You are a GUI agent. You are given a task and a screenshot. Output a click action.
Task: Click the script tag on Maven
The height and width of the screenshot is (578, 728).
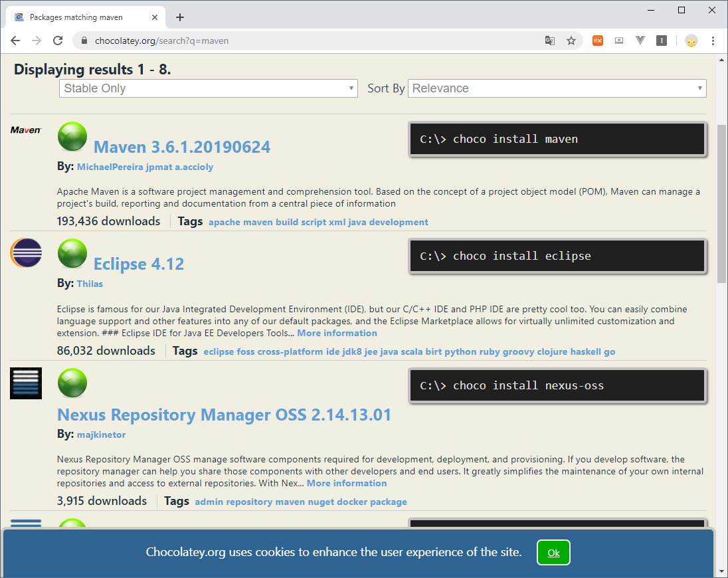[314, 223]
